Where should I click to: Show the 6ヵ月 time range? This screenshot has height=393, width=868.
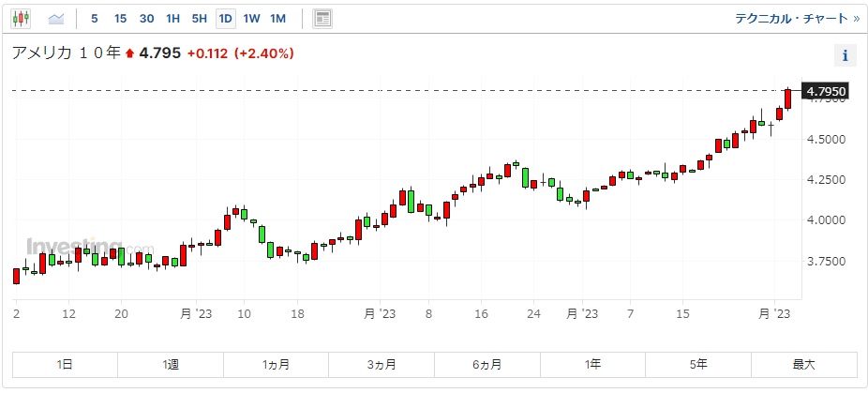pos(487,364)
